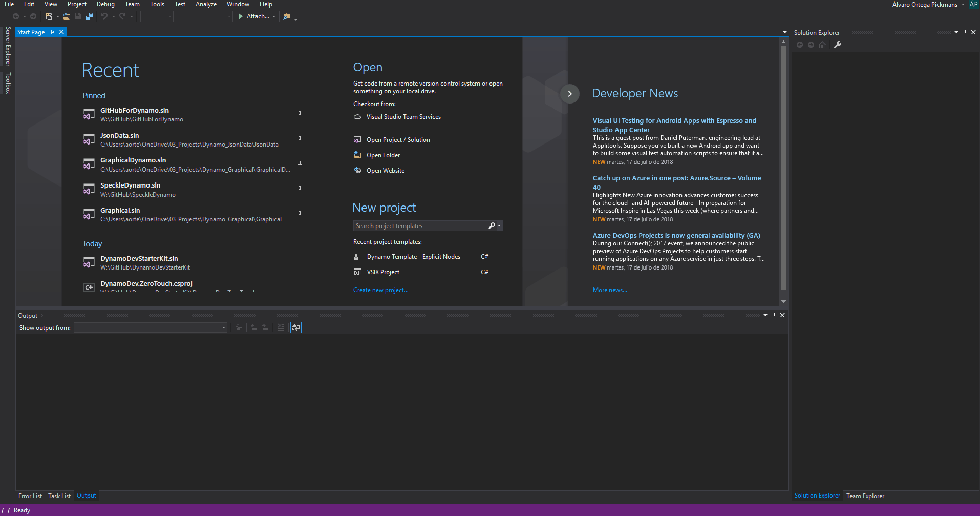Click the Undo toolbar icon

point(104,16)
